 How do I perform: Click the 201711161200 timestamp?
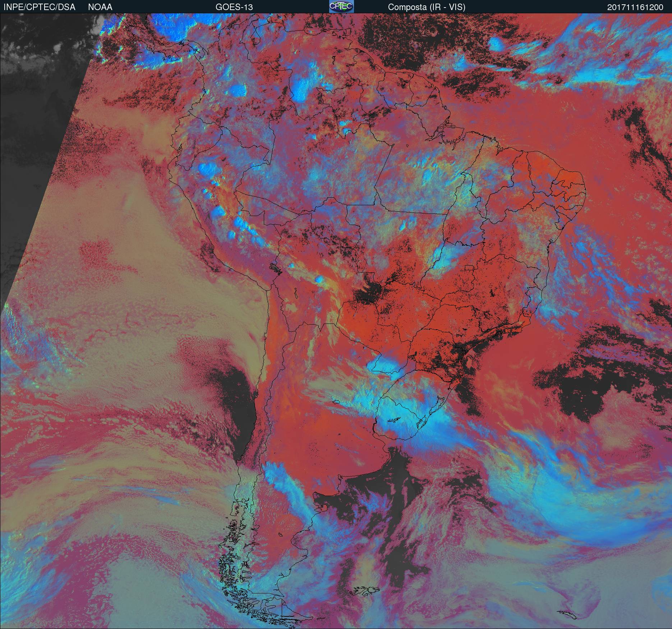point(635,8)
